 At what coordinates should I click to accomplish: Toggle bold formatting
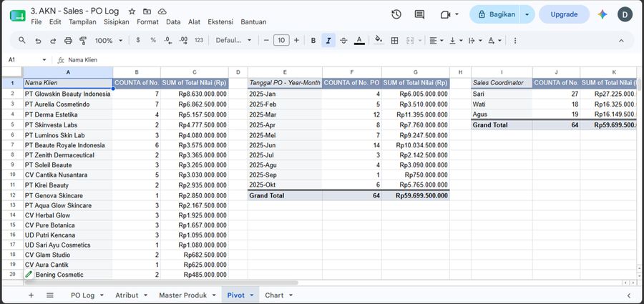click(x=313, y=40)
